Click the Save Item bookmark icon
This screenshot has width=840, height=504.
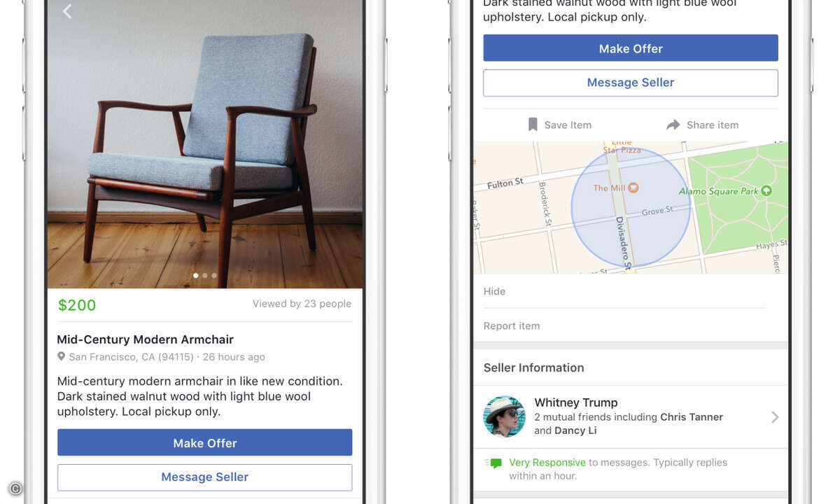pyautogui.click(x=533, y=125)
